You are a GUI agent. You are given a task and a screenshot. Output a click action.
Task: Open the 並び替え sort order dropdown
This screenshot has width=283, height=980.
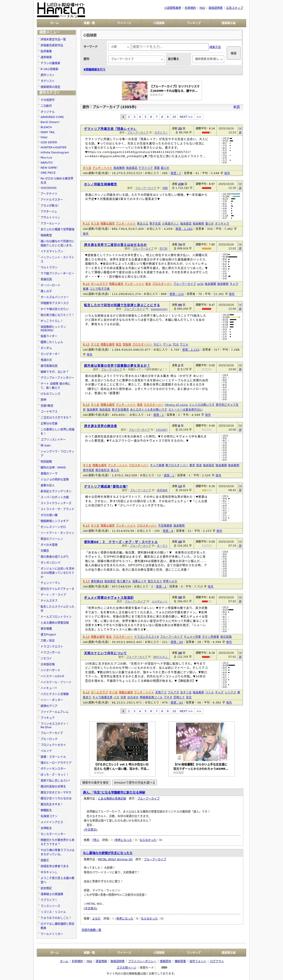(x=208, y=59)
